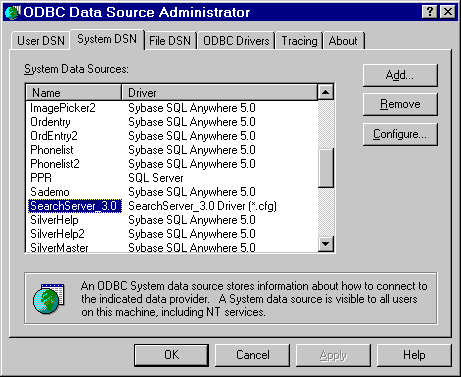
Task: Click the Configure... button
Action: point(400,134)
